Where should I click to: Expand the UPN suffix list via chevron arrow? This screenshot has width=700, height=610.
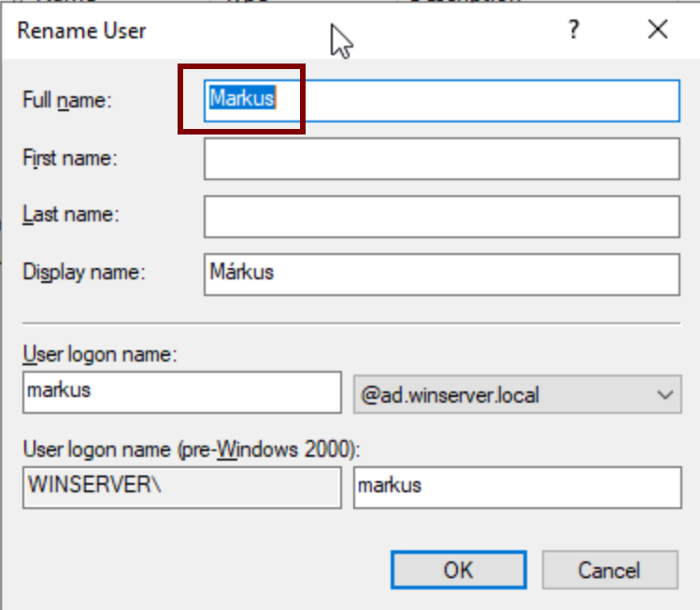pyautogui.click(x=664, y=395)
